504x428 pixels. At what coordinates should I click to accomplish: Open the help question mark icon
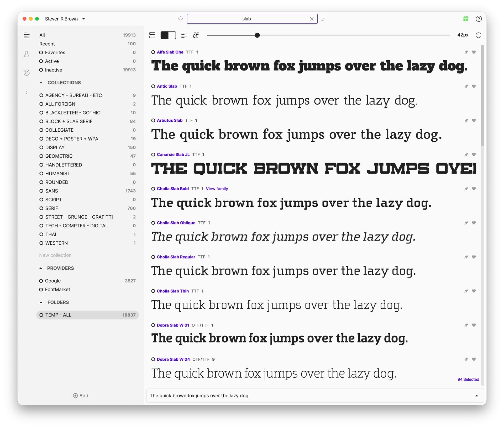pos(479,19)
